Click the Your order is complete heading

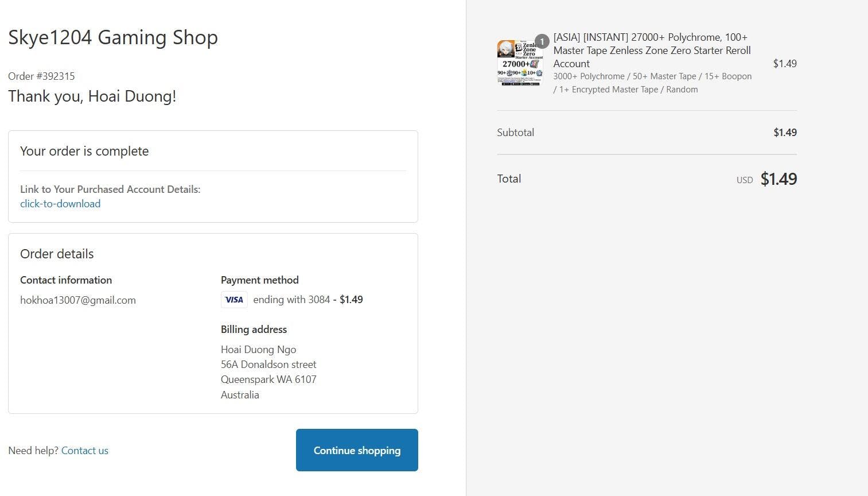(84, 151)
